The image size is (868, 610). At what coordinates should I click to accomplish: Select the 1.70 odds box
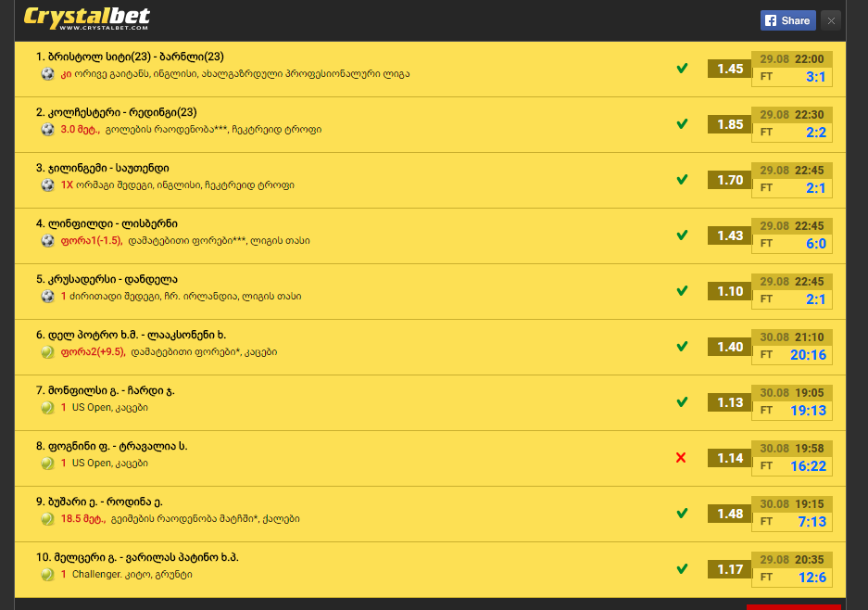(x=730, y=180)
